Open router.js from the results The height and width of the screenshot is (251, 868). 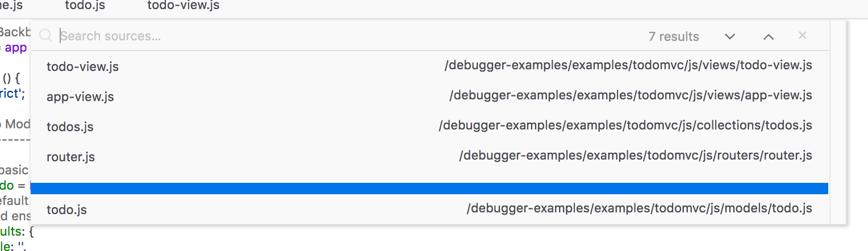70,157
